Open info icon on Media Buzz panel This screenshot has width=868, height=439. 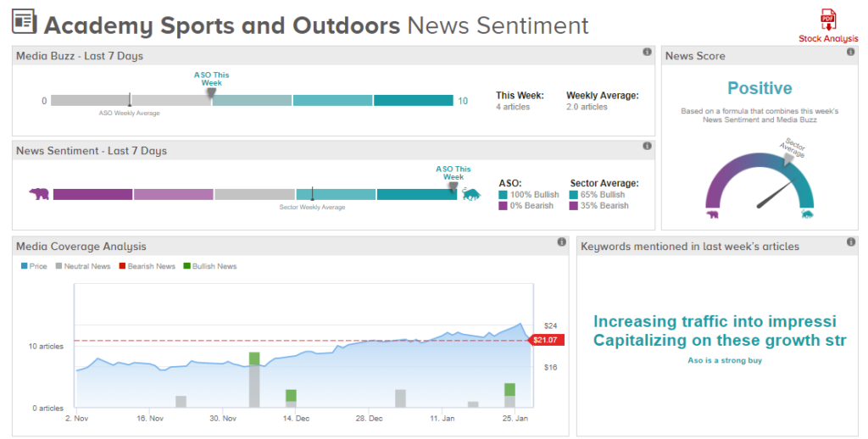[x=647, y=52]
